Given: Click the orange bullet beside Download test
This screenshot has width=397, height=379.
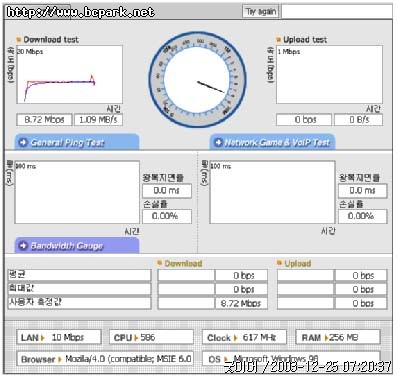Looking at the screenshot, I should 19,40.
